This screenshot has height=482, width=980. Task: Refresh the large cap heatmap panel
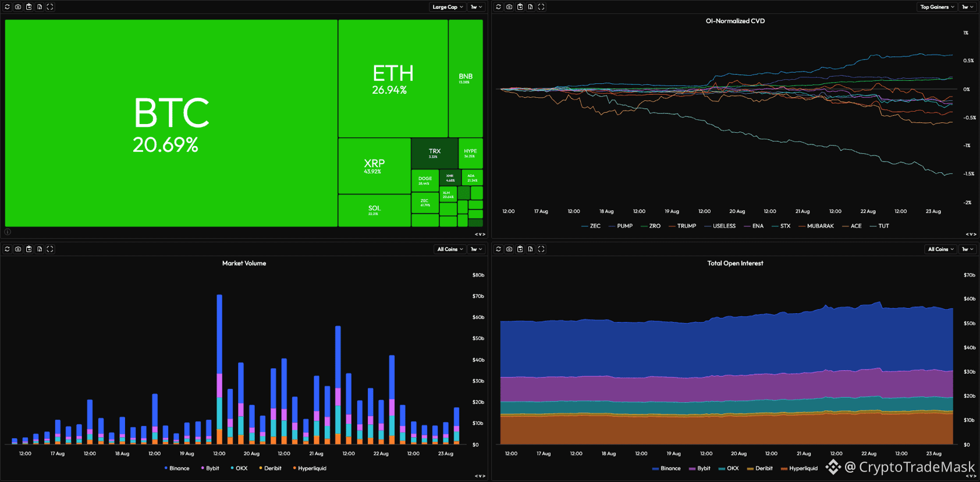coord(8,7)
